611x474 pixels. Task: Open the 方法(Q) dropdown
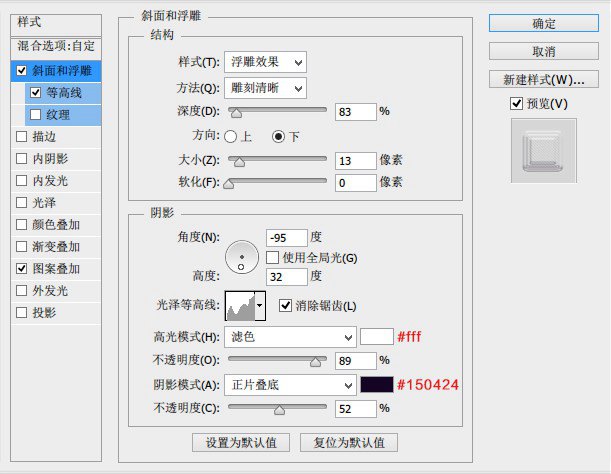(x=265, y=88)
